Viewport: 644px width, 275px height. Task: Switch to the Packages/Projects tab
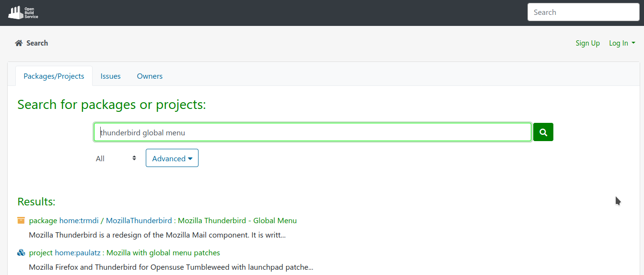pos(54,76)
